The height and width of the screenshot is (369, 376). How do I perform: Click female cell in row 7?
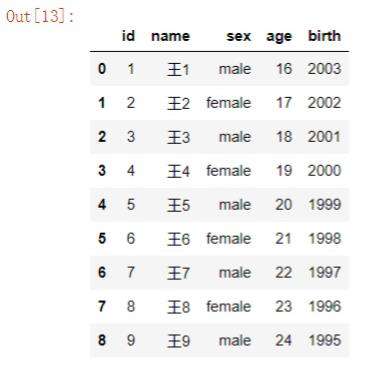tap(228, 306)
